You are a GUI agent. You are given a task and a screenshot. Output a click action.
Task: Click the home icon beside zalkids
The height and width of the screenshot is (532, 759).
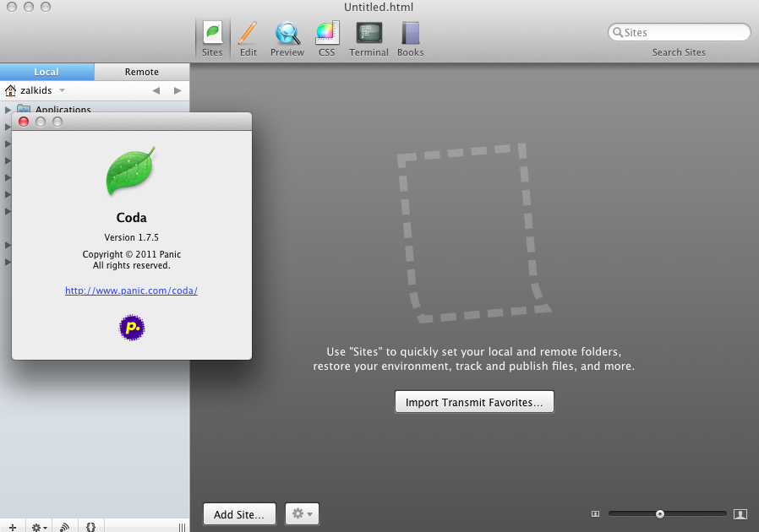[11, 90]
